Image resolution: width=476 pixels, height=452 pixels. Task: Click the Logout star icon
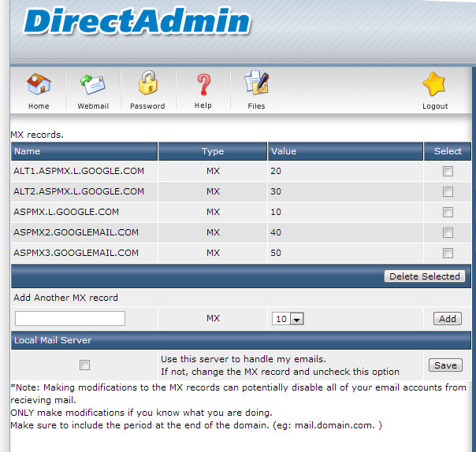point(434,84)
